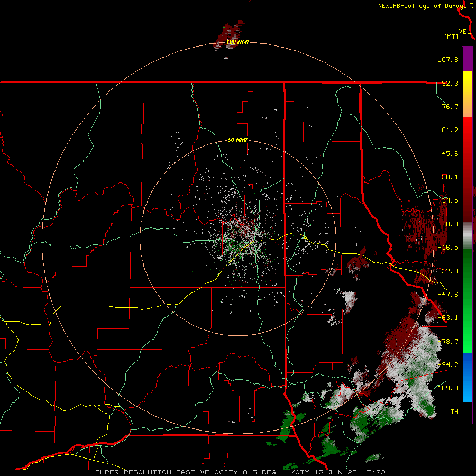Select the 14.5 scale value
Viewport: 476px width, 476px height.
point(450,200)
